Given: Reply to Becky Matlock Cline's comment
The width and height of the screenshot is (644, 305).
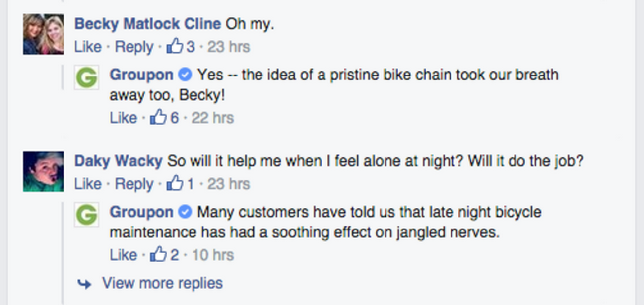Looking at the screenshot, I should click(x=134, y=47).
